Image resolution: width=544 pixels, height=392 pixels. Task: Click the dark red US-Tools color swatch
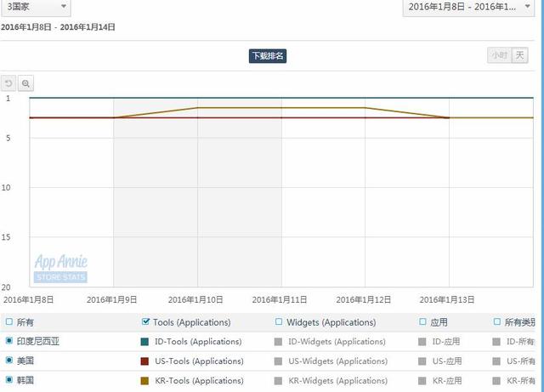(144, 361)
